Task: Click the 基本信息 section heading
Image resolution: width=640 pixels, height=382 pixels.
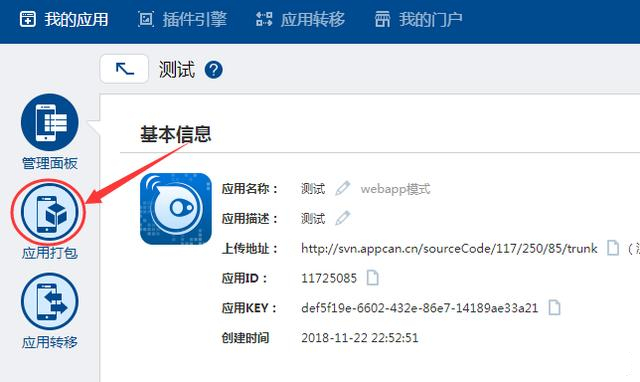Action: coord(176,134)
